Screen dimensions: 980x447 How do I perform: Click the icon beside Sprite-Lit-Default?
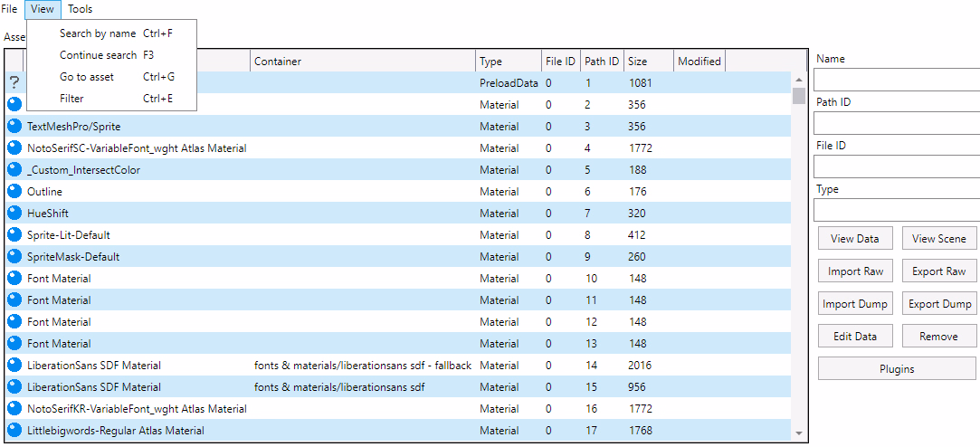coord(14,235)
